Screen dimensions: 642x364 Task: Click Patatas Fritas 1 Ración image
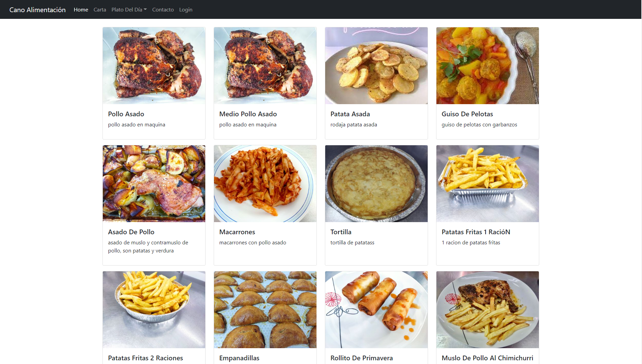tap(488, 184)
